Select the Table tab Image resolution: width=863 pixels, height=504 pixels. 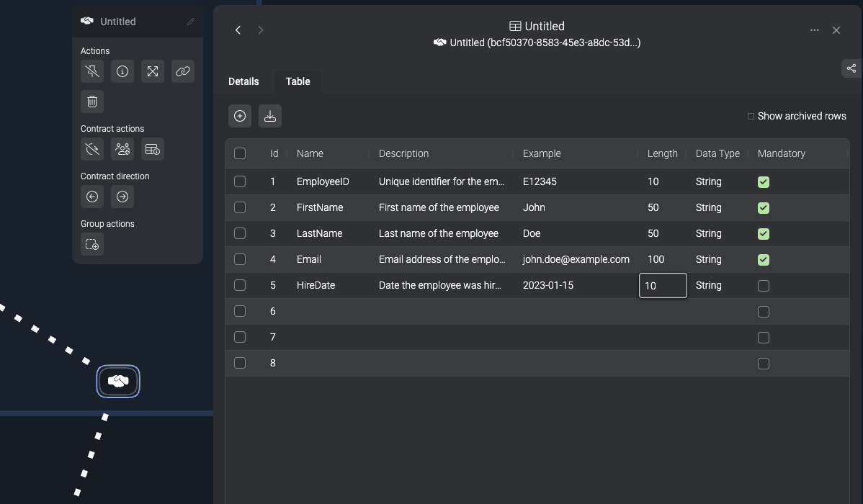pos(298,81)
